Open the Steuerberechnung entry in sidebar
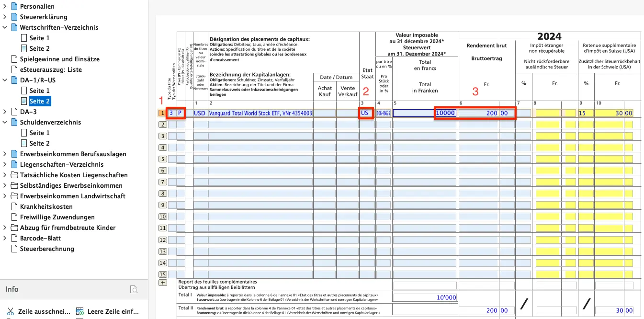The image size is (644, 319). [47, 249]
